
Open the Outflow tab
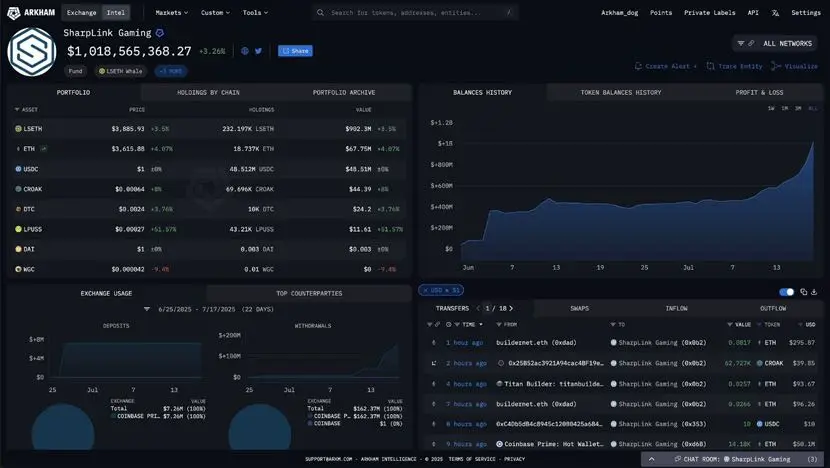pos(773,308)
